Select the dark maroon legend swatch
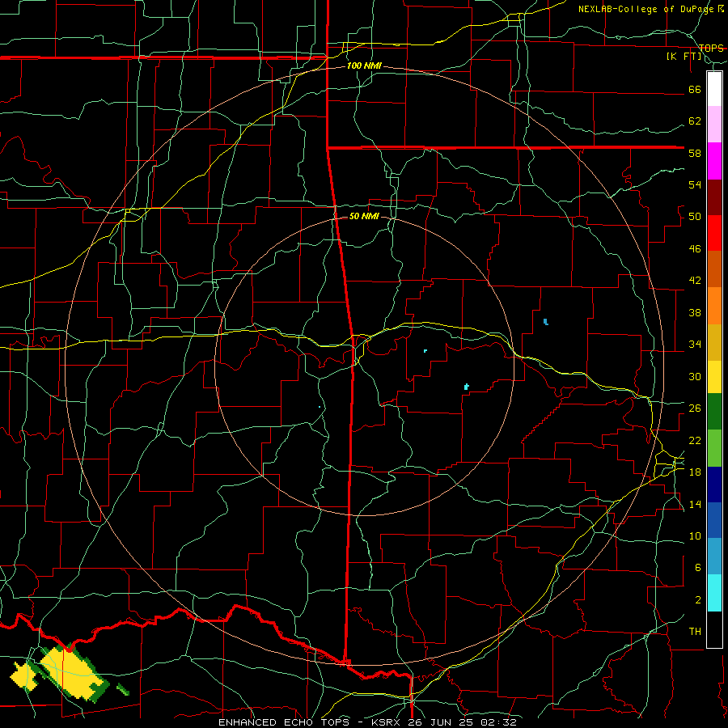Viewport: 728px width, 728px height. (714, 197)
